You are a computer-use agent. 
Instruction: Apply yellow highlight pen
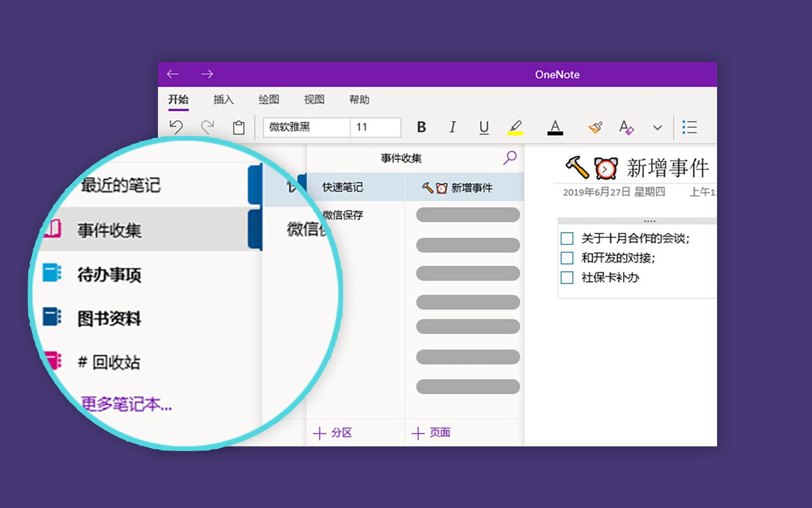[515, 127]
